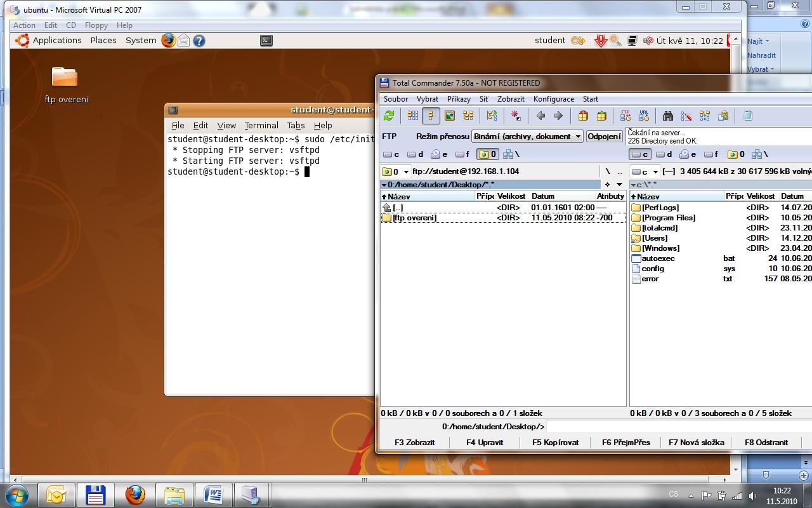This screenshot has width=812, height=508.
Task: Open the directory hotlist asterisk button
Action: point(607,185)
